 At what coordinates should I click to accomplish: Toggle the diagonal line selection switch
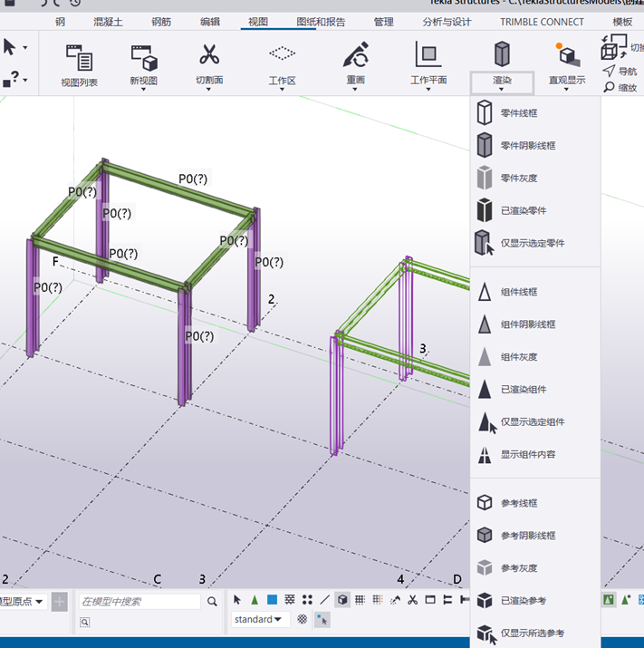(325, 600)
